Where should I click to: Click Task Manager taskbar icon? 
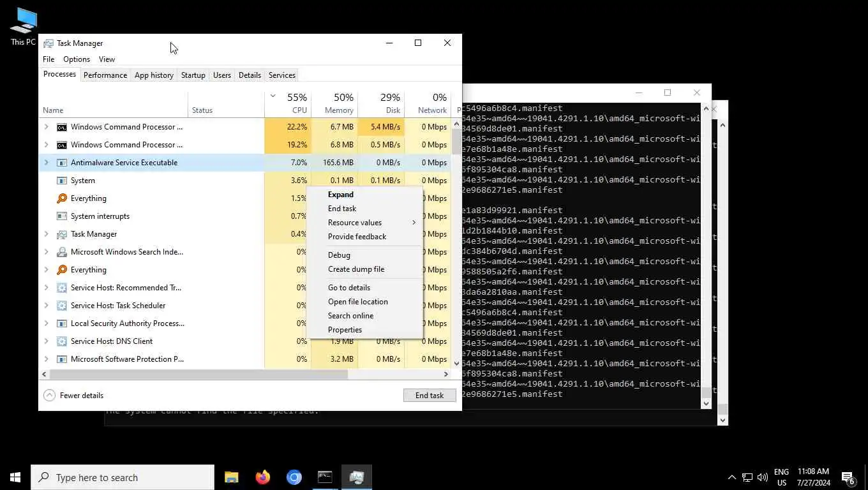coord(356,477)
